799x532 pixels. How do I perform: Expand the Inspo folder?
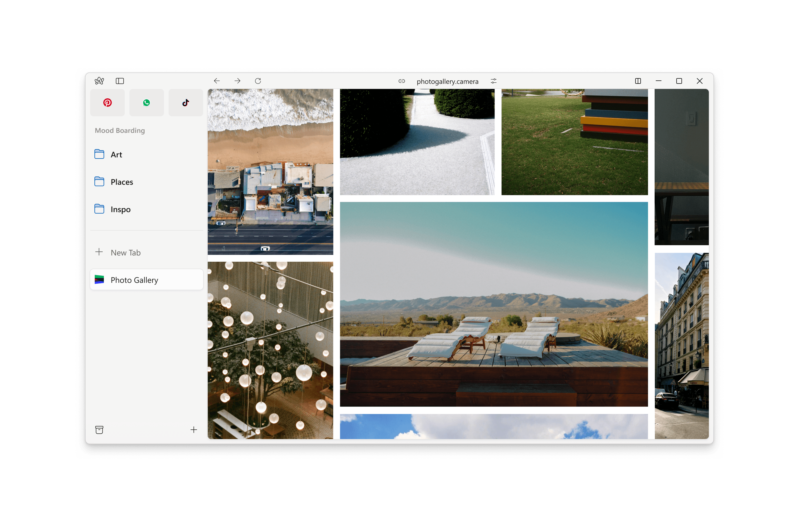120,209
